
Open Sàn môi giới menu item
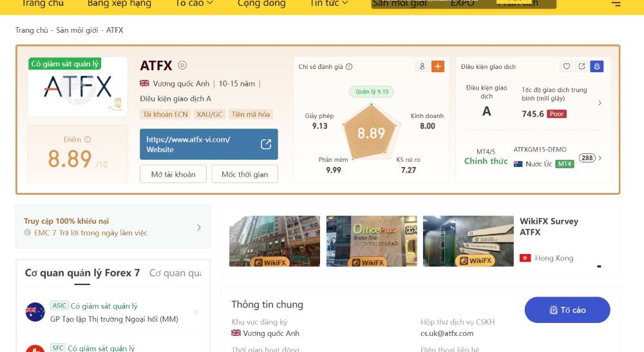[x=399, y=3]
